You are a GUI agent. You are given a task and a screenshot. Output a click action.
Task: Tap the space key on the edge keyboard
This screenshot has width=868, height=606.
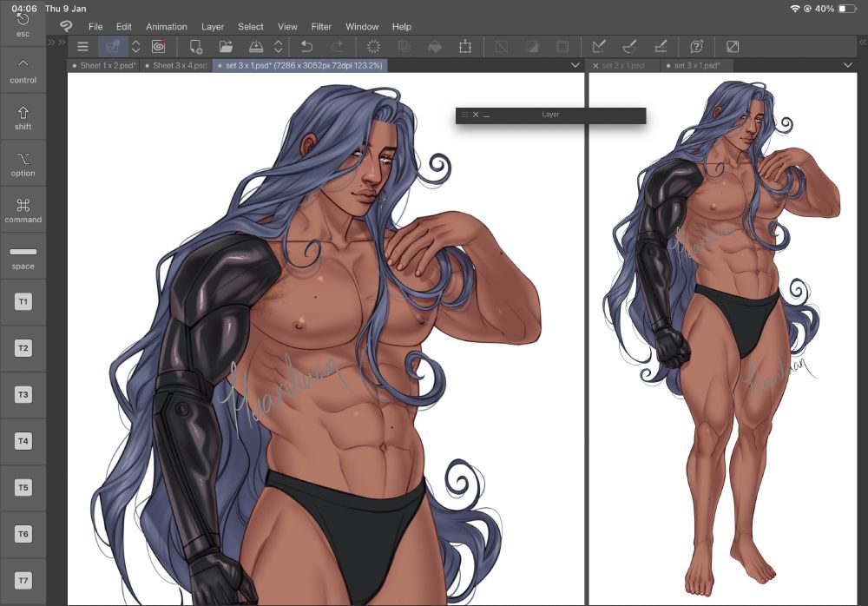tap(23, 256)
